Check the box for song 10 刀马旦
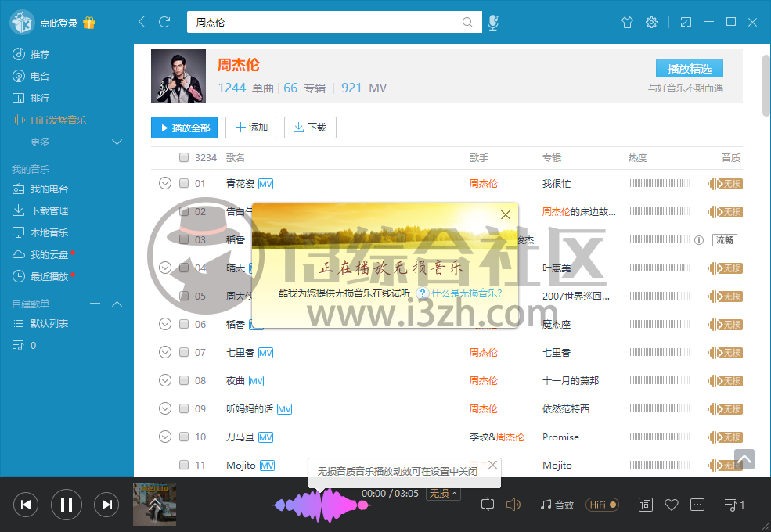Screen dimensions: 771x532 (184, 437)
